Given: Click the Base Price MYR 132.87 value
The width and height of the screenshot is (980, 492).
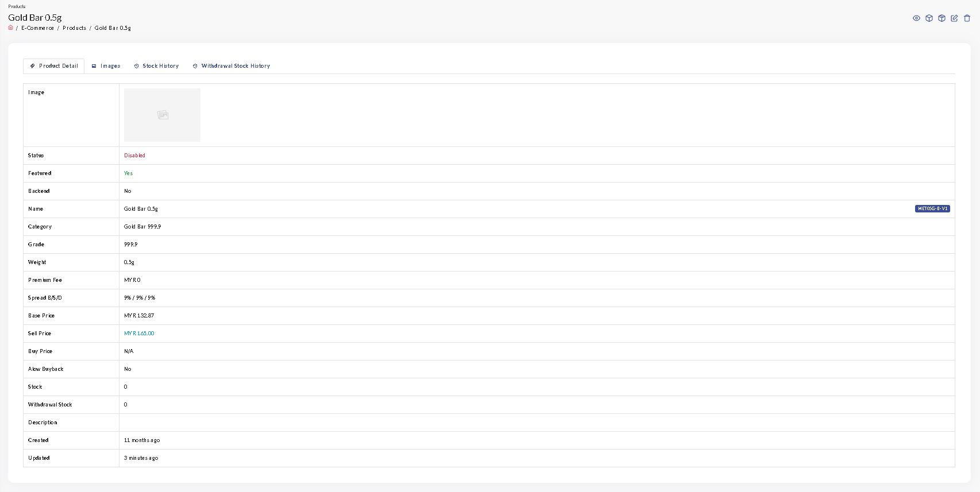Looking at the screenshot, I should click(x=139, y=316).
